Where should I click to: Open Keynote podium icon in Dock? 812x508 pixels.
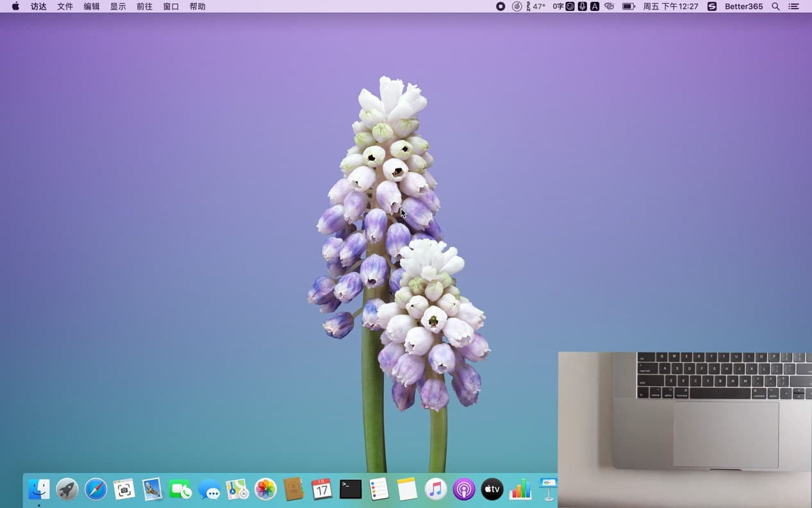click(548, 489)
